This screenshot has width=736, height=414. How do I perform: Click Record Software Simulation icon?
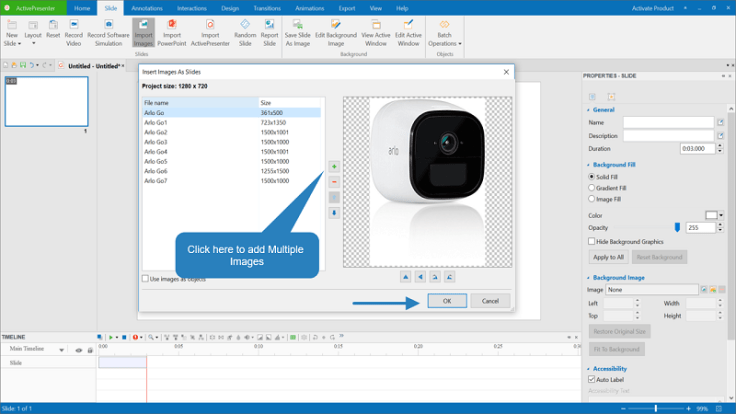click(108, 32)
